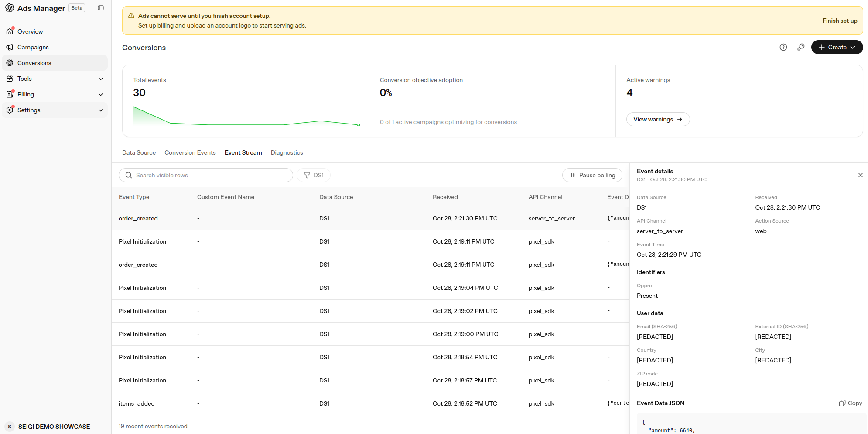Switch to the Data Source tab
868x434 pixels.
[139, 152]
